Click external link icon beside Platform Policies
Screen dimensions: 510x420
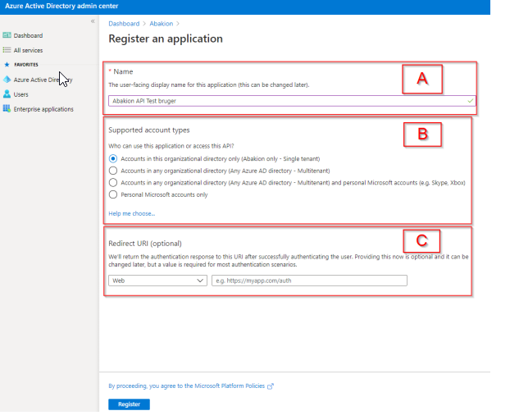(271, 386)
